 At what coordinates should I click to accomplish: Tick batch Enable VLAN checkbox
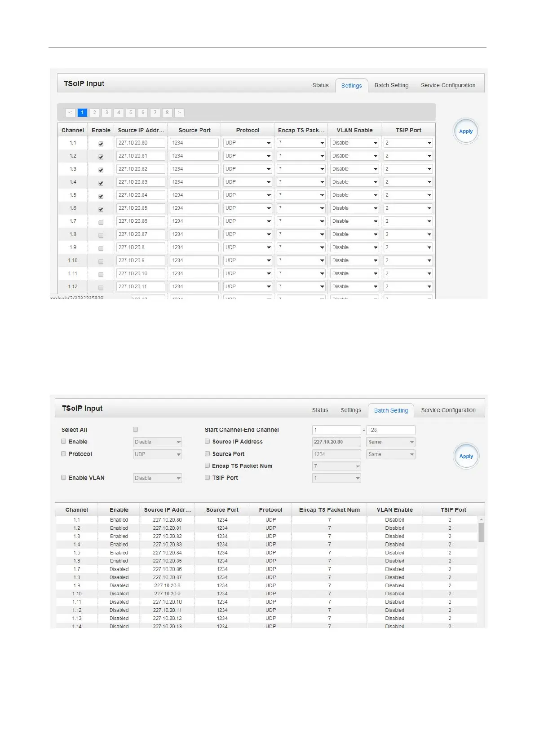click(64, 478)
